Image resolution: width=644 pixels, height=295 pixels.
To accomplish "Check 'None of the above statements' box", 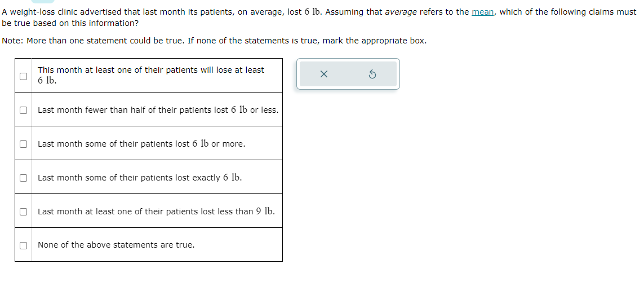I will coord(24,245).
